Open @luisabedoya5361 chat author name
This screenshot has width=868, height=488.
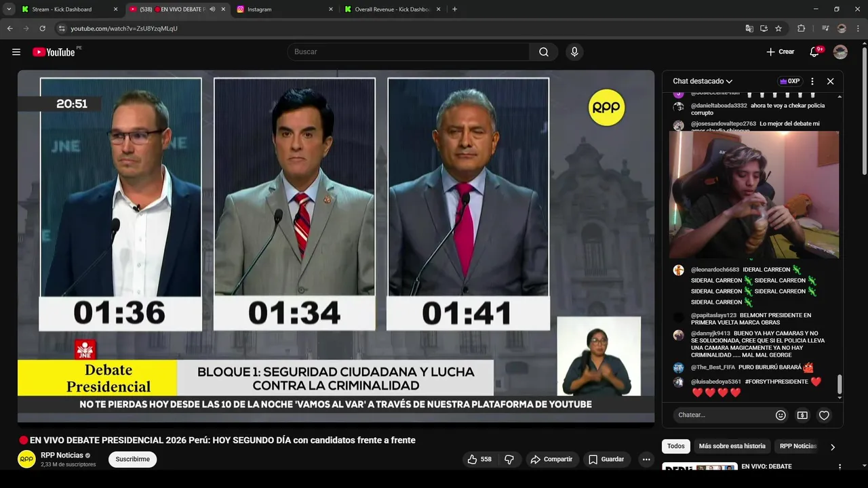coord(716,382)
